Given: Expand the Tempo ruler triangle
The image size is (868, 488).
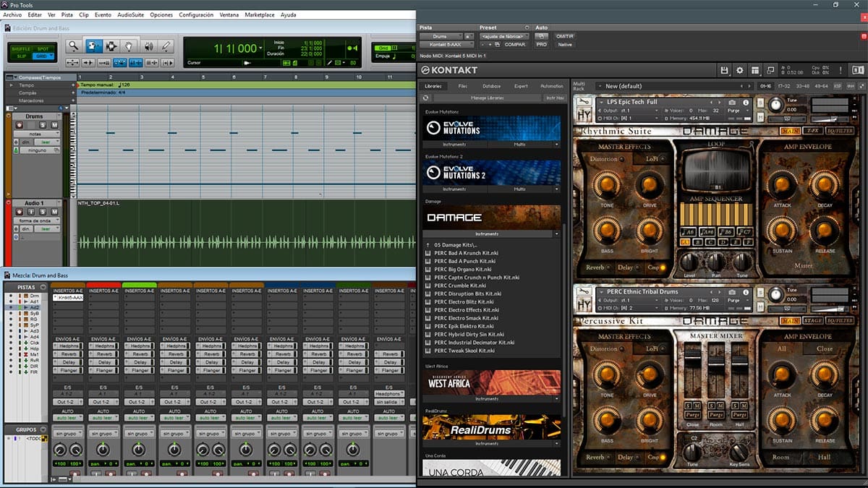Looking at the screenshot, I should [12, 85].
